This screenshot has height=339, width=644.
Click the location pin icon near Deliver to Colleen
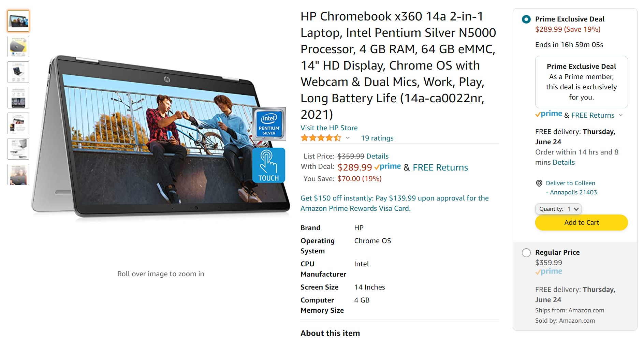tap(539, 183)
